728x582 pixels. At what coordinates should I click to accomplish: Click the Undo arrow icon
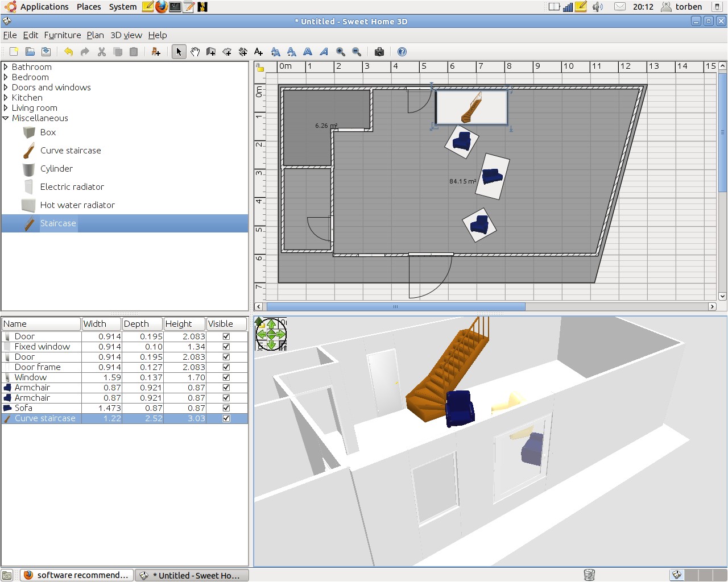coord(68,52)
